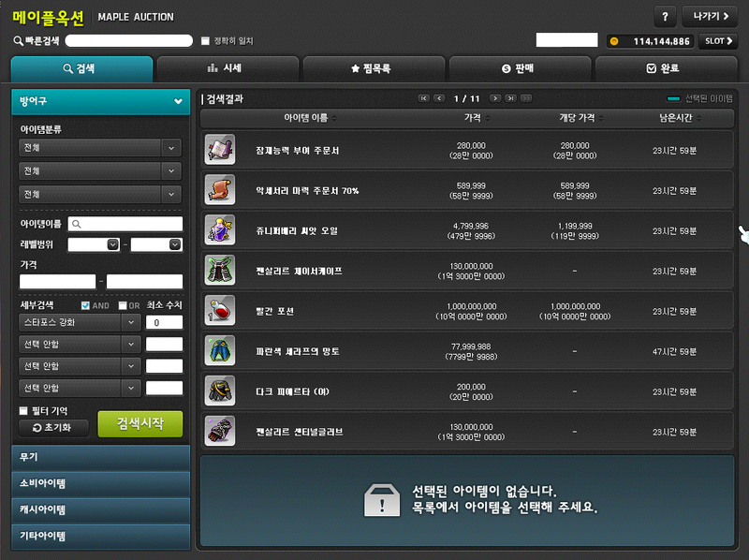Click the gold meso coin icon

pos(614,41)
